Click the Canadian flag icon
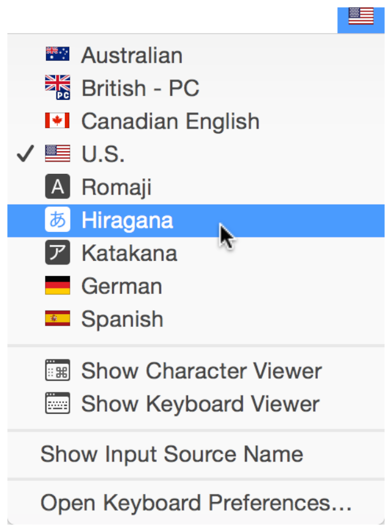This screenshot has width=392, height=532. [x=56, y=121]
